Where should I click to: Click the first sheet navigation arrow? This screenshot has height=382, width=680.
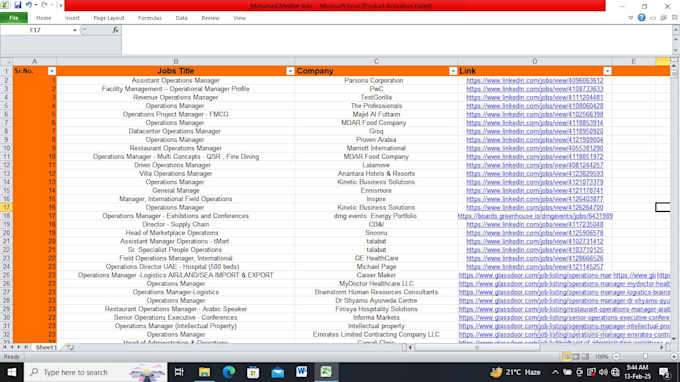click(5, 347)
